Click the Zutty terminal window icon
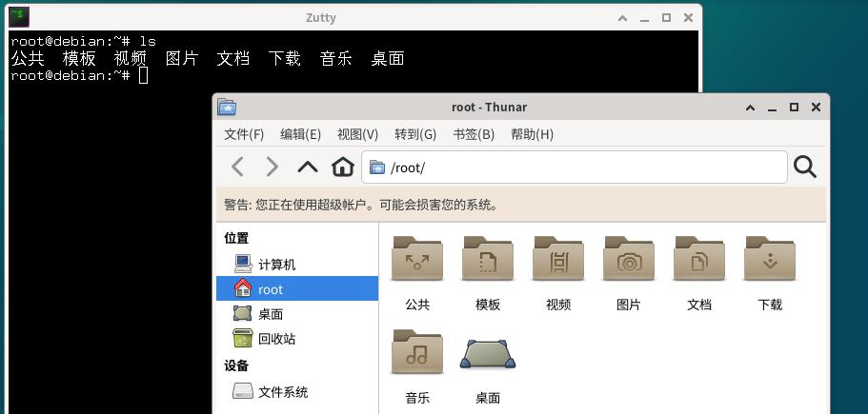868x414 pixels. [19, 17]
